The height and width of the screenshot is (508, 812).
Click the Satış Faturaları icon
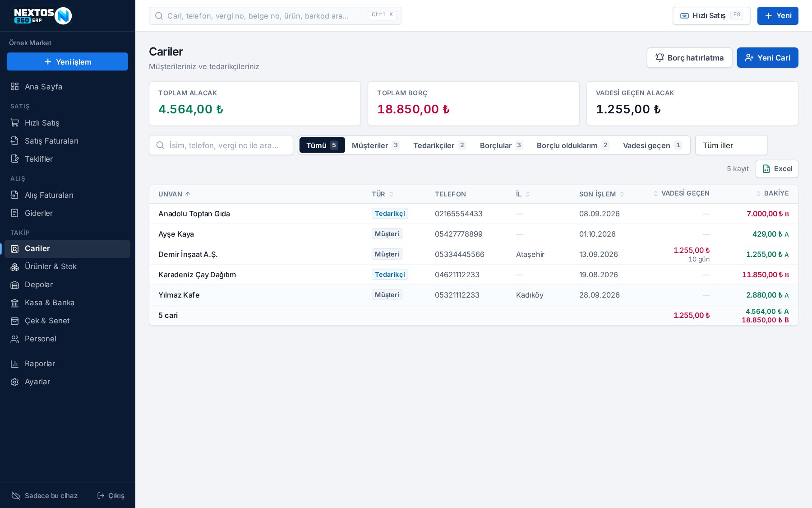click(x=15, y=141)
